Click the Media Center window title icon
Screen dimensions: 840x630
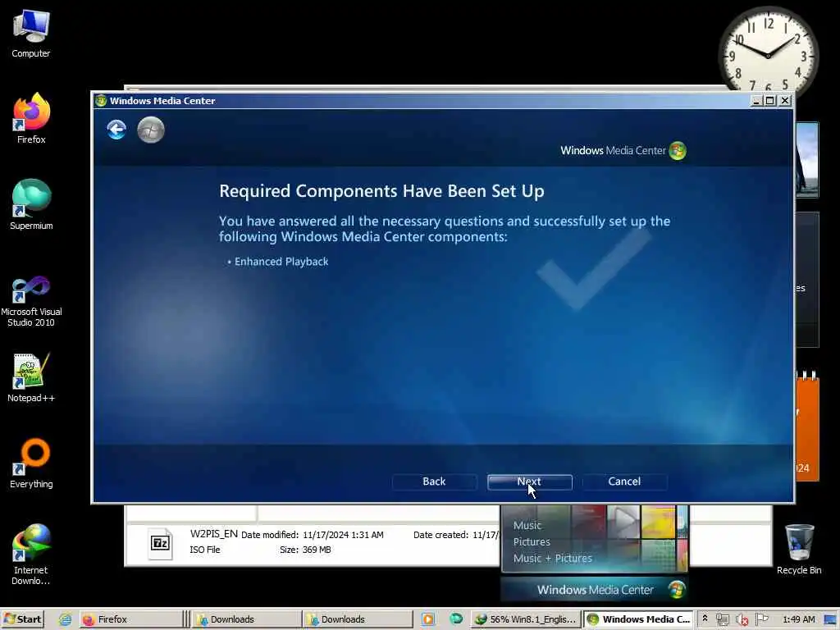101,101
